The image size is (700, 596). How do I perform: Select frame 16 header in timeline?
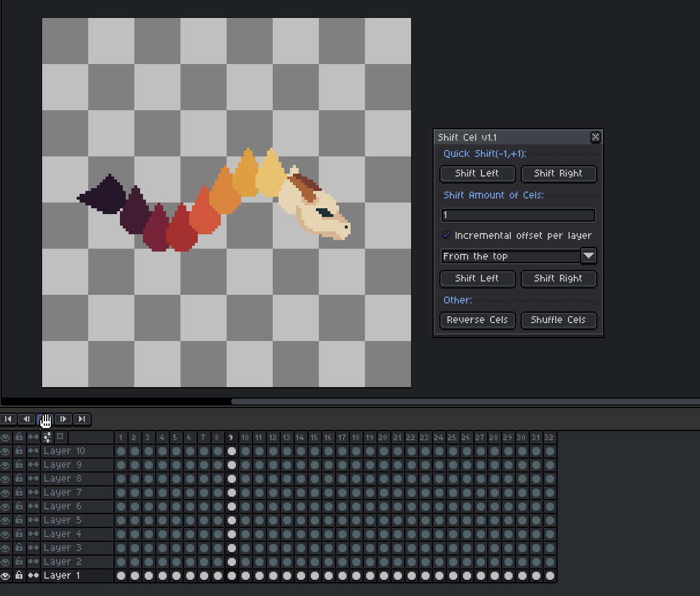[329, 437]
